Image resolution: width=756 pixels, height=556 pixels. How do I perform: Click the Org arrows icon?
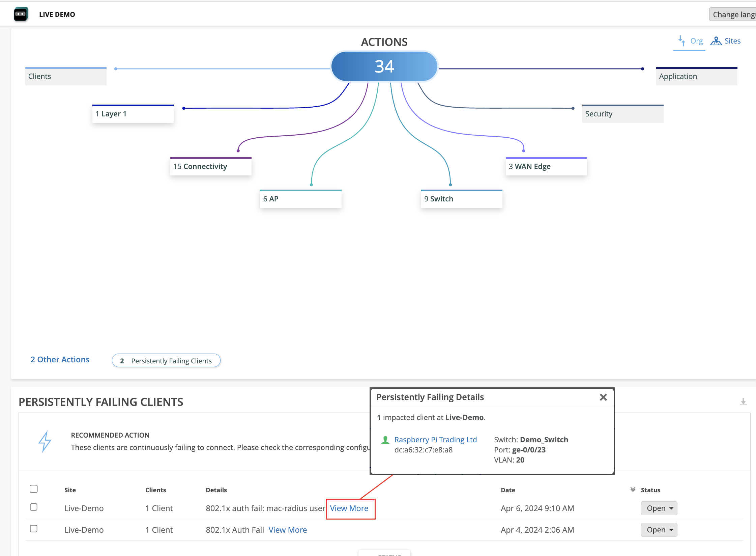[681, 41]
